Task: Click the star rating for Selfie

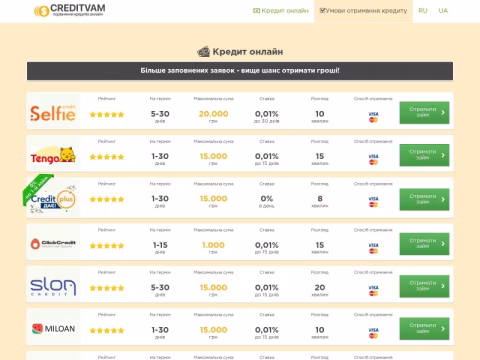Action: coord(107,114)
